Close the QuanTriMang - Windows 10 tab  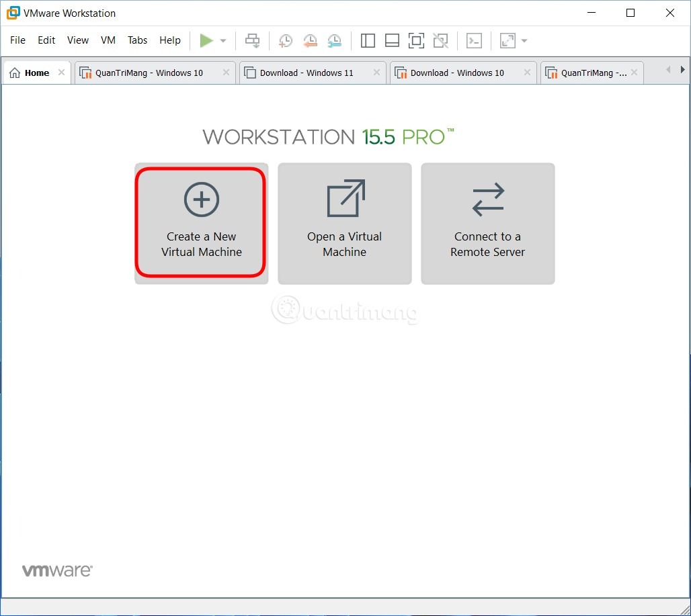(226, 72)
